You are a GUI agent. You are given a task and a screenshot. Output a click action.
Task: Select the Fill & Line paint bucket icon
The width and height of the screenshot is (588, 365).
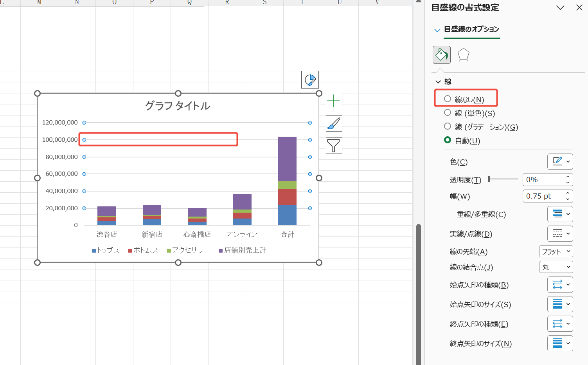[441, 55]
